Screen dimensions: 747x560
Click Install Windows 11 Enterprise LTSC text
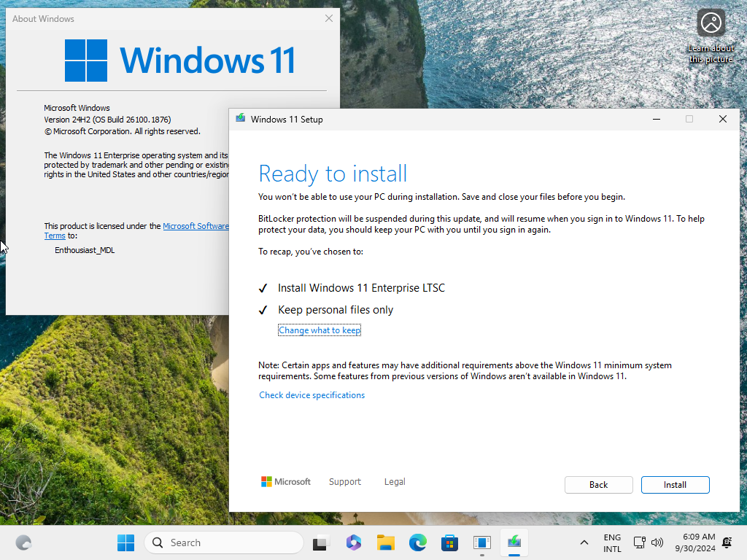(361, 287)
